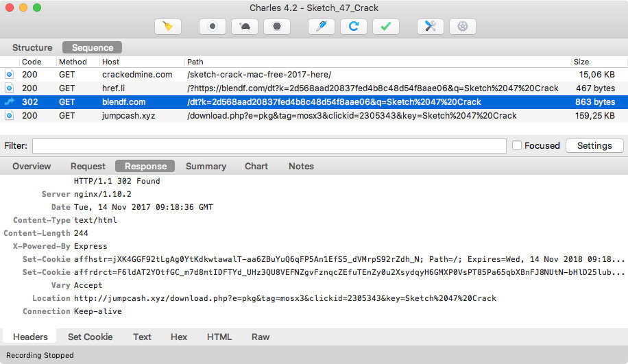
Task: Open the gear Settings toolbar icon
Action: click(x=463, y=27)
